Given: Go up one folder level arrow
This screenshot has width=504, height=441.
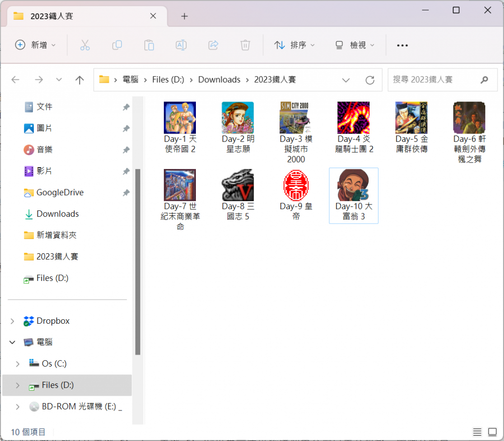Looking at the screenshot, I should tap(79, 79).
